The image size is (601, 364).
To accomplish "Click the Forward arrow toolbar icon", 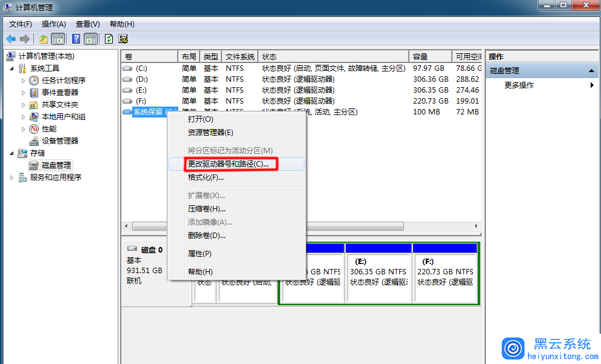I will (x=24, y=39).
